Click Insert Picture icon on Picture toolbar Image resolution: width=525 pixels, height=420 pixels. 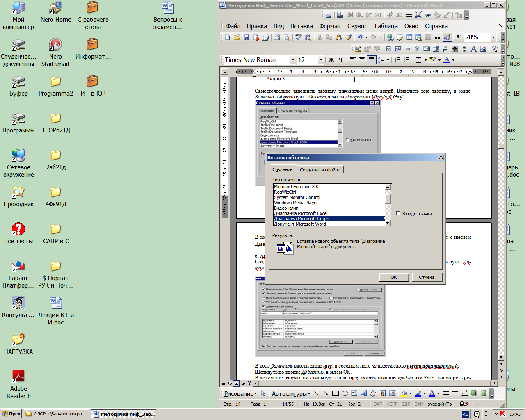pyautogui.click(x=329, y=15)
